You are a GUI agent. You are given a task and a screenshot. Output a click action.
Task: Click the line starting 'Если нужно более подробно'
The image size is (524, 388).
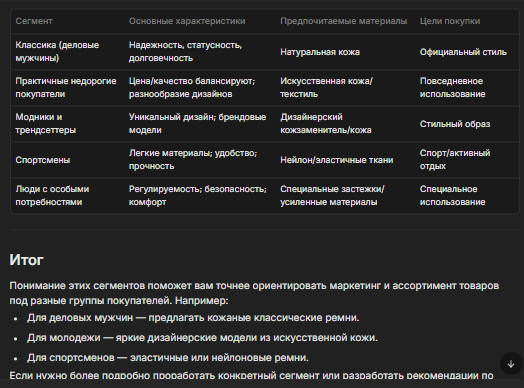251,375
